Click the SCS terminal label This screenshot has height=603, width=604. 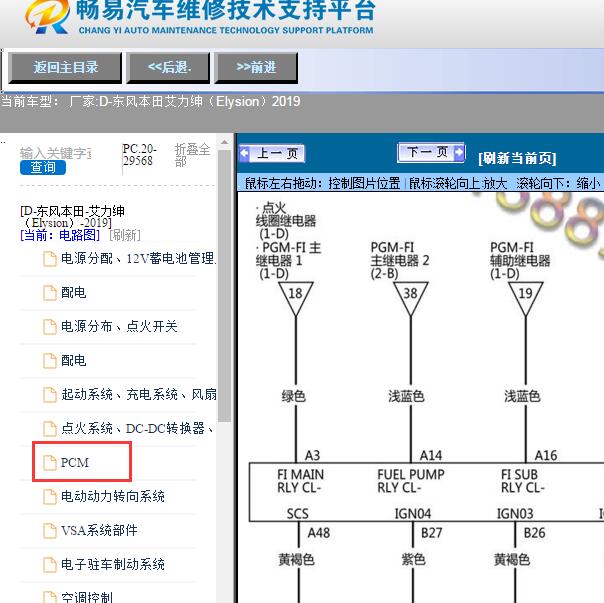coord(297,514)
